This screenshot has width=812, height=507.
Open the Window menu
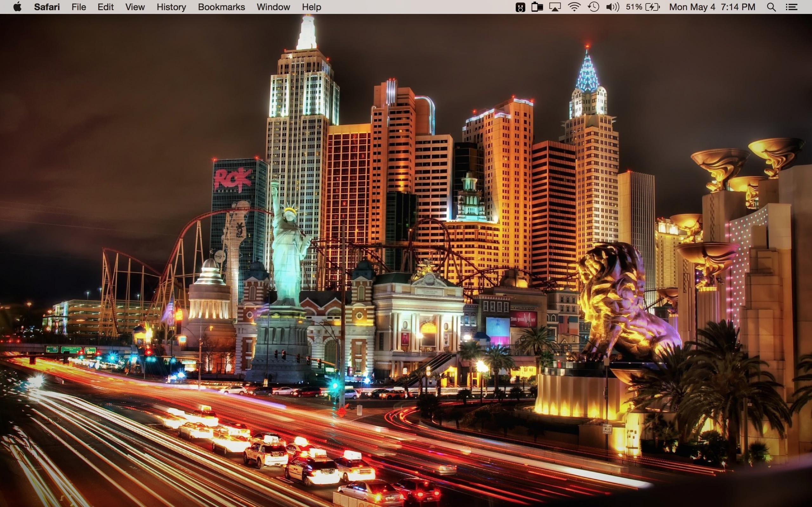274,7
